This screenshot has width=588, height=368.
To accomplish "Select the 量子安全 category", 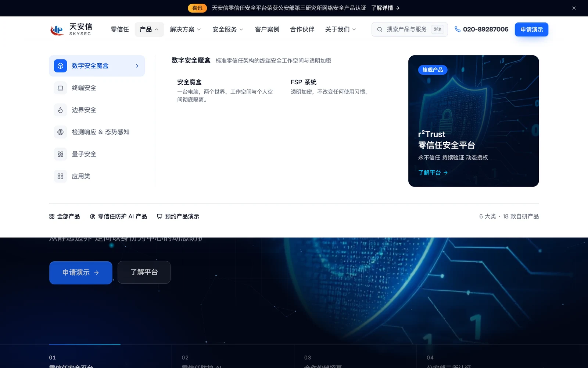I will 97,154.
